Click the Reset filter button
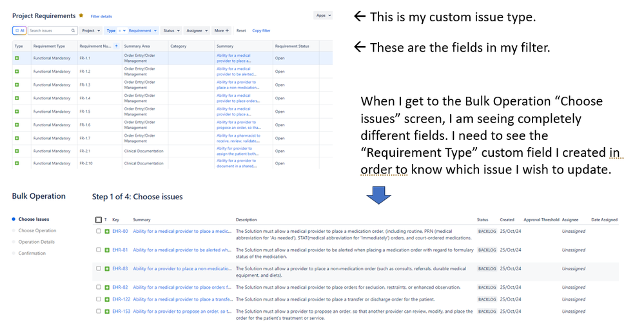644x329 pixels. coord(241,30)
